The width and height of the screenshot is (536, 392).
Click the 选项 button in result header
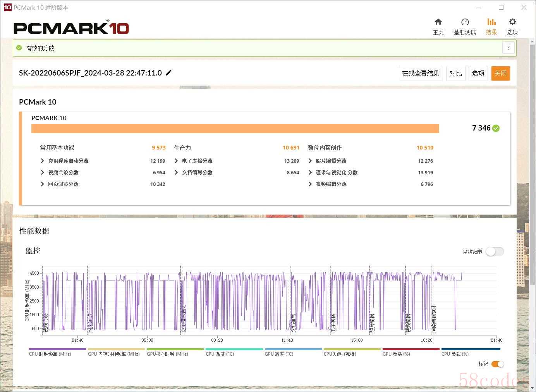(478, 73)
